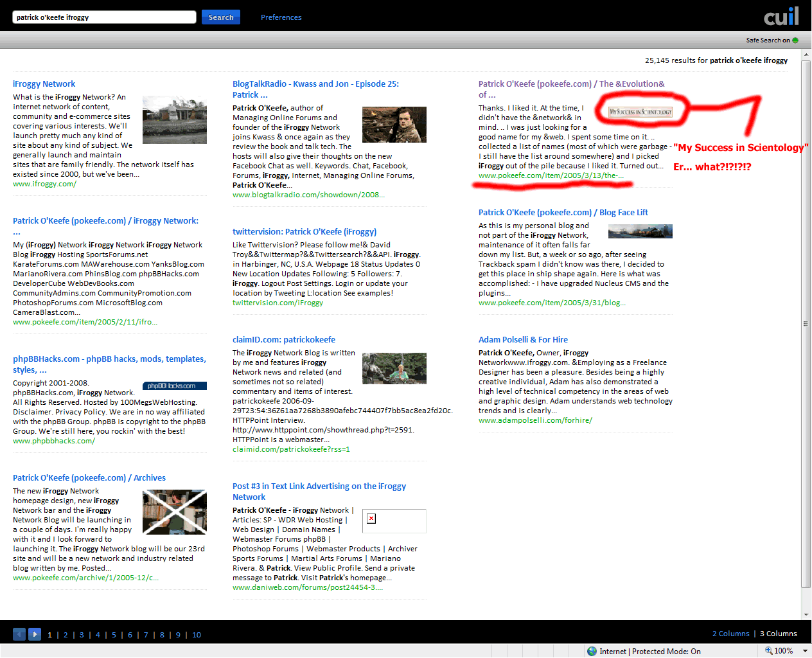Click the claimID statue photo thumbnail
The width and height of the screenshot is (812, 658).
tap(394, 368)
